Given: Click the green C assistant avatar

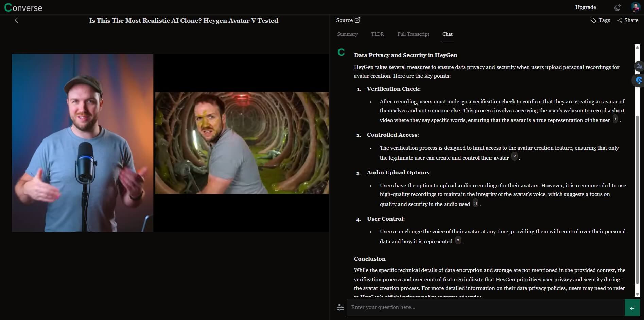Looking at the screenshot, I should pyautogui.click(x=341, y=52).
